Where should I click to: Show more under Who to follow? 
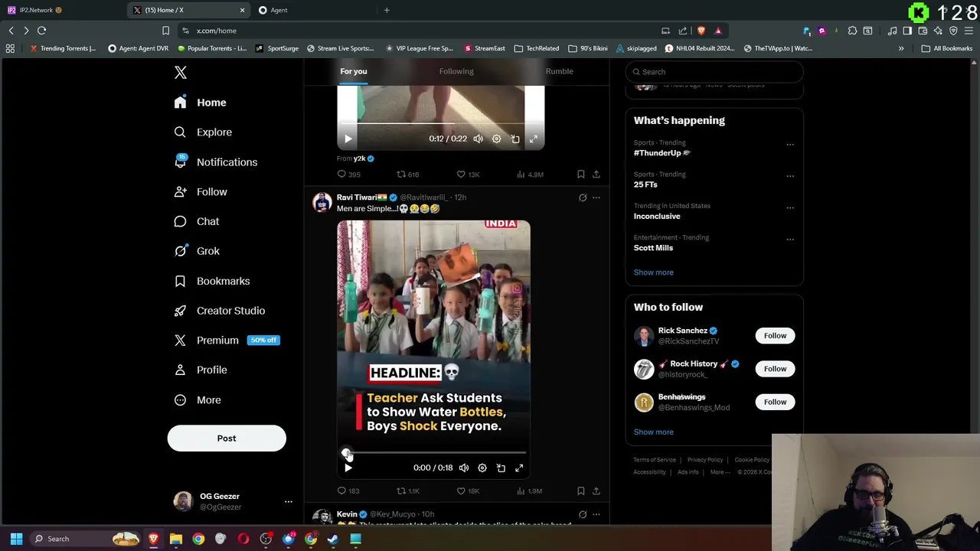[654, 432]
